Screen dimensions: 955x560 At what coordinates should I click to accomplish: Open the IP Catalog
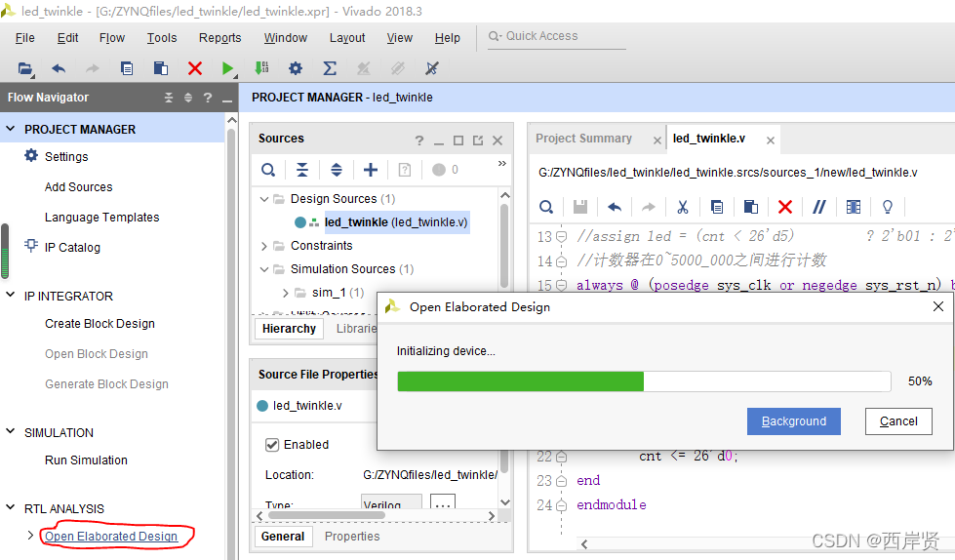(x=72, y=248)
